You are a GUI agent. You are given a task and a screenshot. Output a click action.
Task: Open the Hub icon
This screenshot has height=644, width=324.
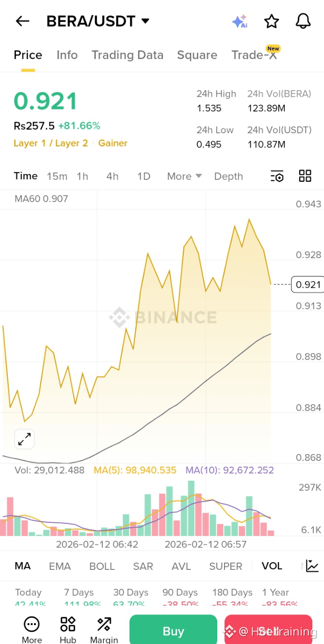click(68, 630)
